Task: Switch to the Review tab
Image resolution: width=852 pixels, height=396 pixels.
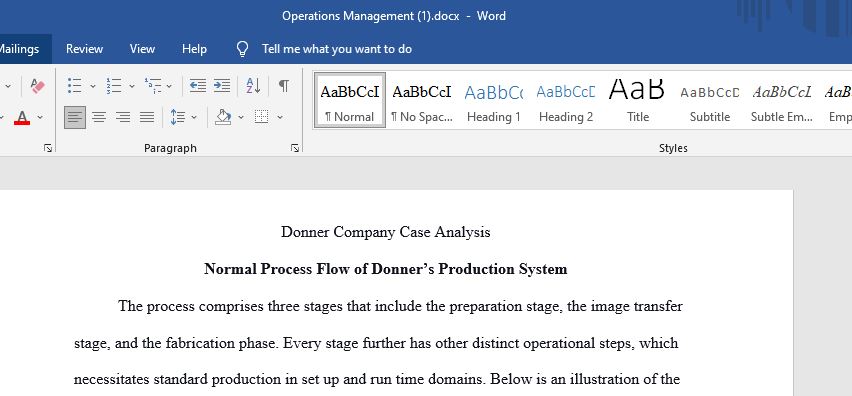Action: coord(84,49)
